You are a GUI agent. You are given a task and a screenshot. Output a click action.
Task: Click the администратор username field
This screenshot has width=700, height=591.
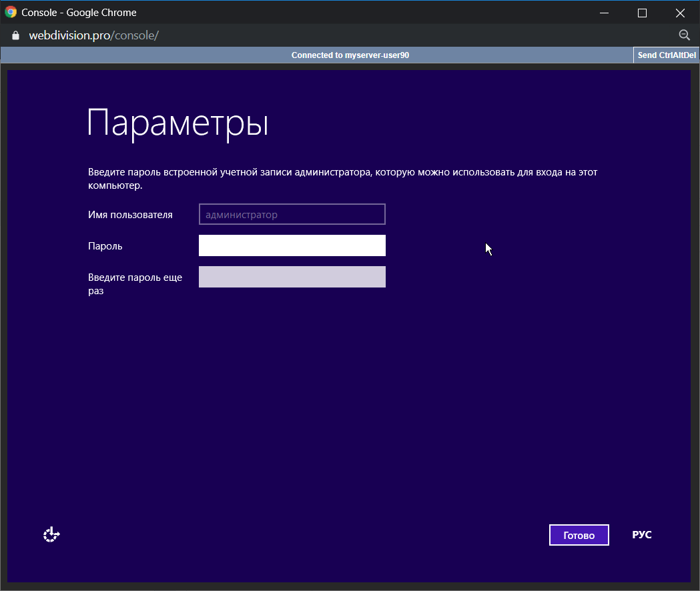[292, 215]
